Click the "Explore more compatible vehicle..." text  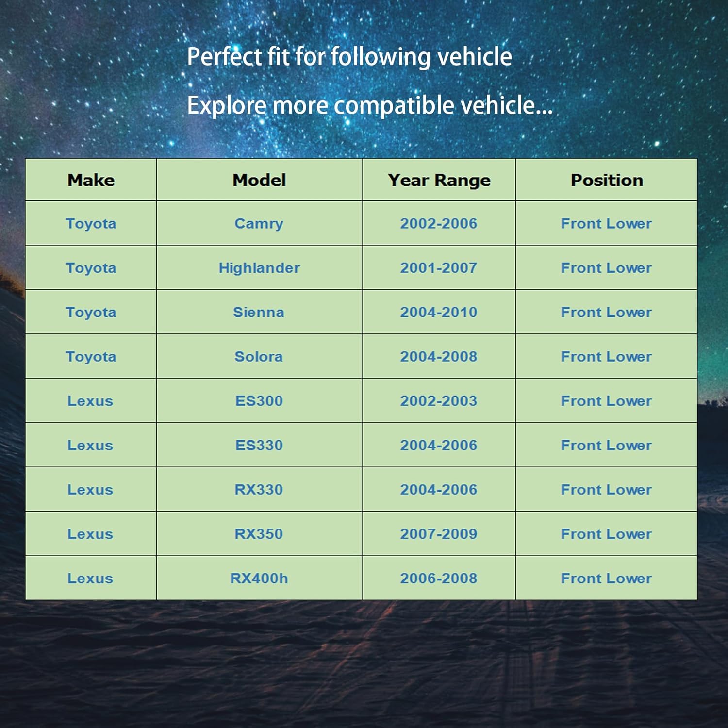(370, 105)
